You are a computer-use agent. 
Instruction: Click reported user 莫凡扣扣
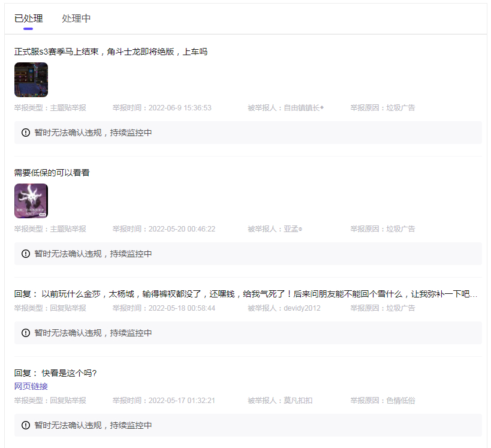click(x=298, y=401)
